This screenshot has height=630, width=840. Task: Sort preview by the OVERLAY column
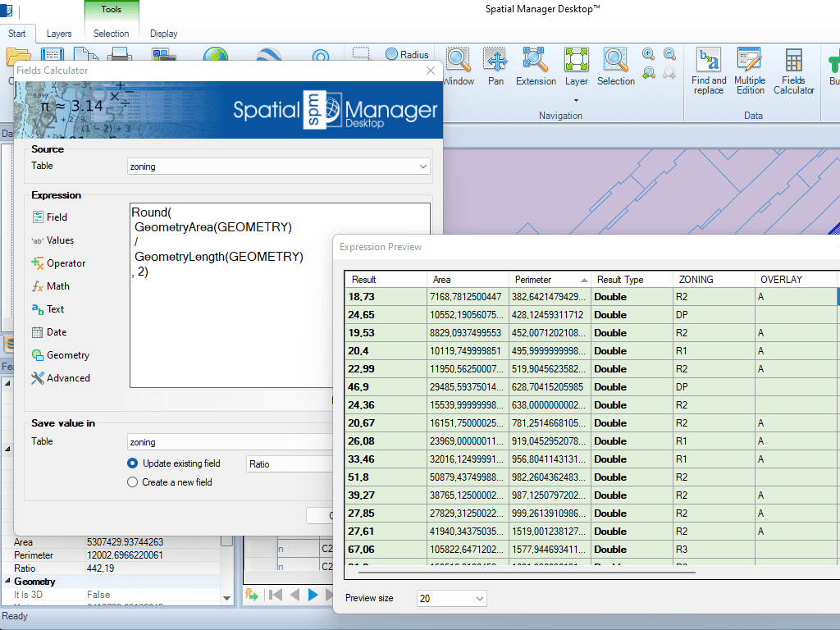point(797,280)
